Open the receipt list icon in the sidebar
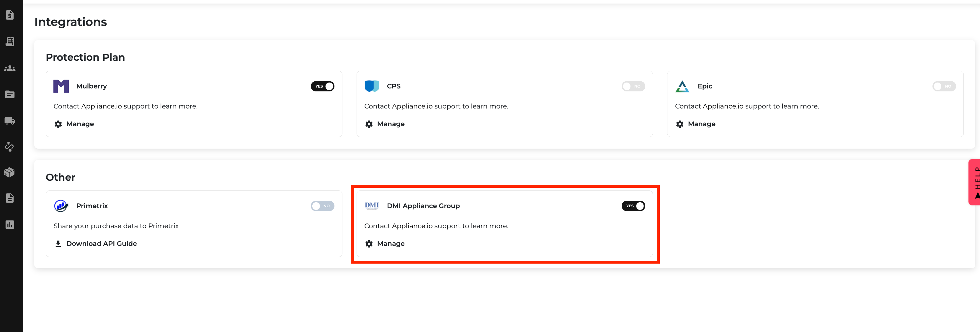This screenshot has height=332, width=980. [x=10, y=41]
